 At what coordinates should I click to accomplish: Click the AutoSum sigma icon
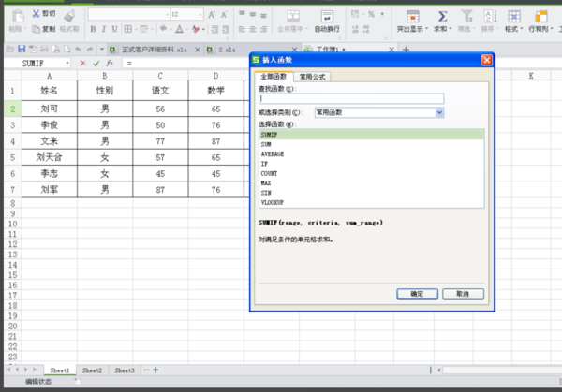click(442, 17)
